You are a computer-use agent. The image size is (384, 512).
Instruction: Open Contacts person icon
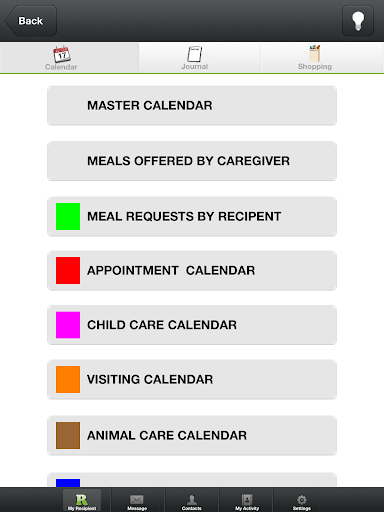tap(192, 500)
